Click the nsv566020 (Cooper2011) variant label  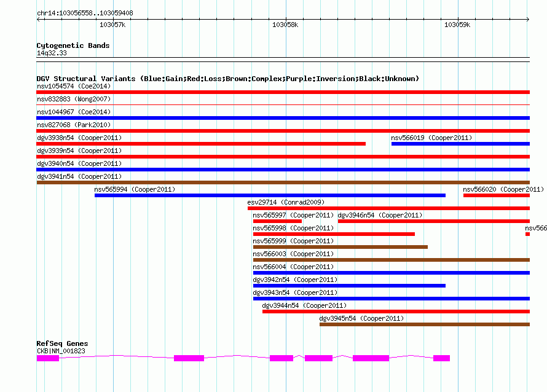pos(503,189)
